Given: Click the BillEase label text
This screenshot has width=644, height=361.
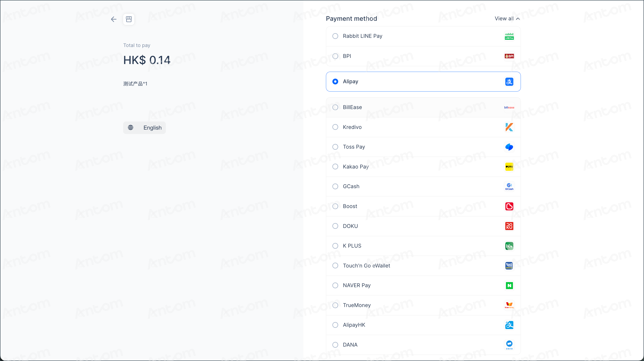Looking at the screenshot, I should tap(352, 107).
